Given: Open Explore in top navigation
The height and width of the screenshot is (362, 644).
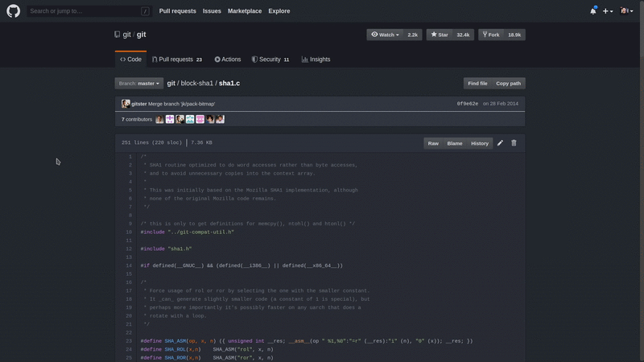Looking at the screenshot, I should tap(279, 11).
